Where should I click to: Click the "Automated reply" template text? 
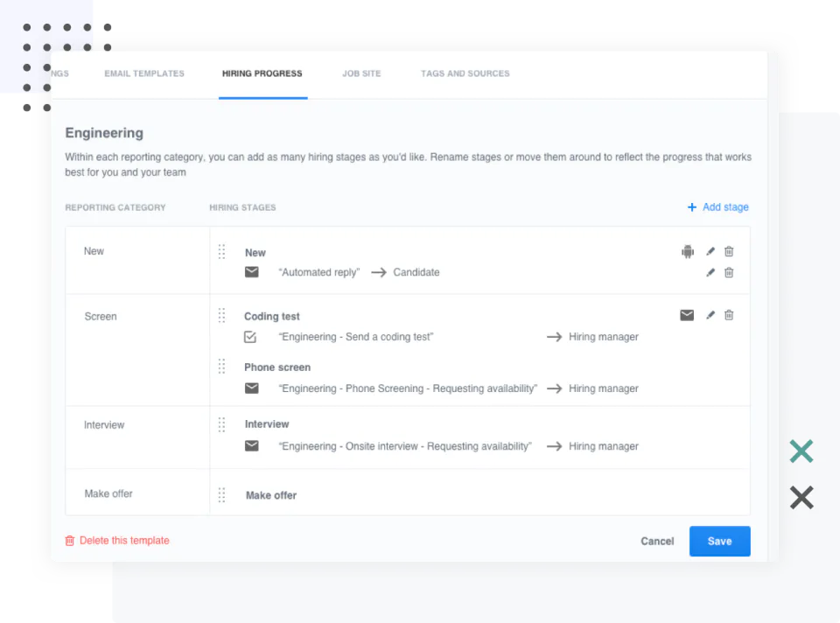click(319, 272)
